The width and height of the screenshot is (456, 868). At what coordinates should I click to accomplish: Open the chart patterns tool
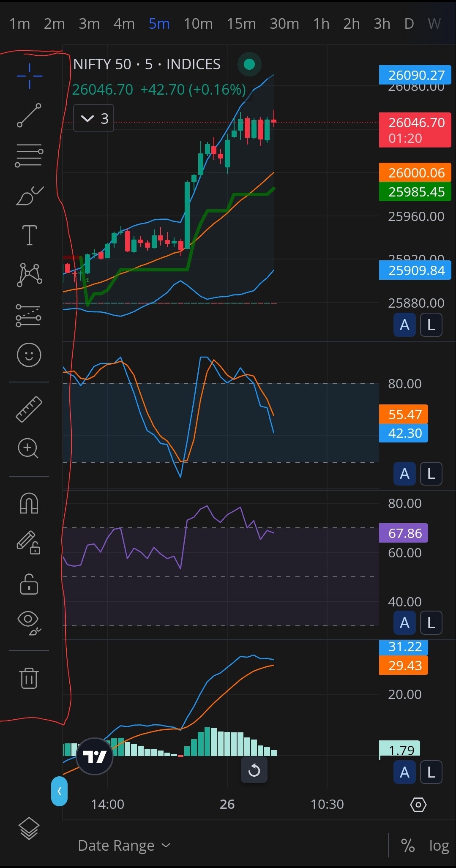[x=29, y=275]
